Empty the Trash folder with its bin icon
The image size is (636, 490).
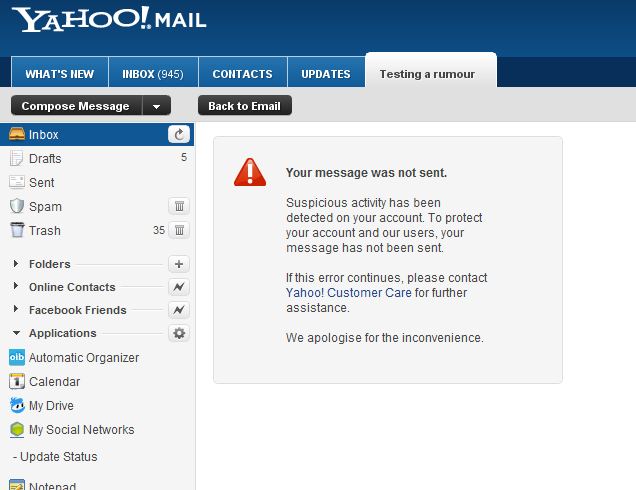tap(179, 230)
